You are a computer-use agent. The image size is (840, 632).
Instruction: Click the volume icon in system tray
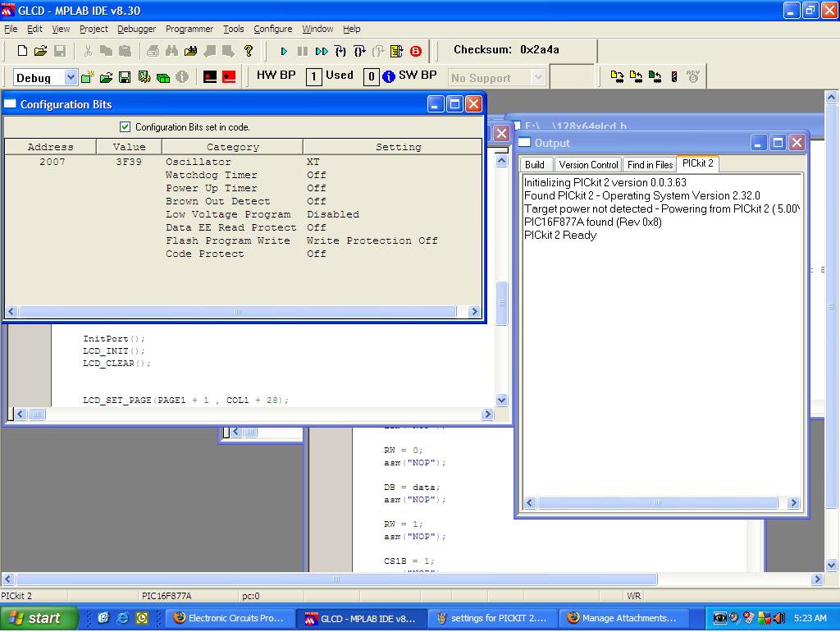[778, 618]
